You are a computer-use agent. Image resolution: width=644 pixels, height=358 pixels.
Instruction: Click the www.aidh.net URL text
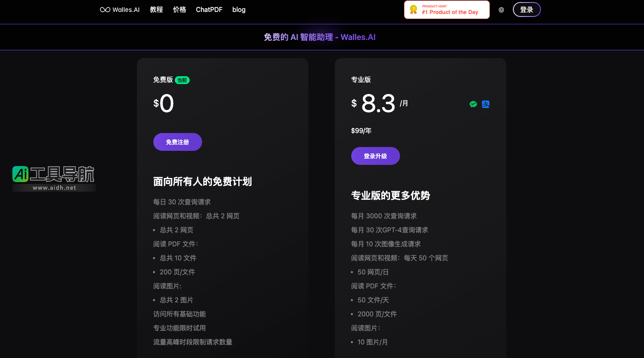pos(54,188)
